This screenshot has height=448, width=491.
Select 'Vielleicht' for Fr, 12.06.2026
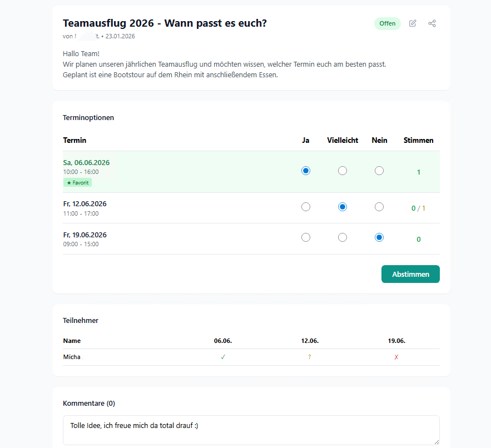(x=342, y=206)
